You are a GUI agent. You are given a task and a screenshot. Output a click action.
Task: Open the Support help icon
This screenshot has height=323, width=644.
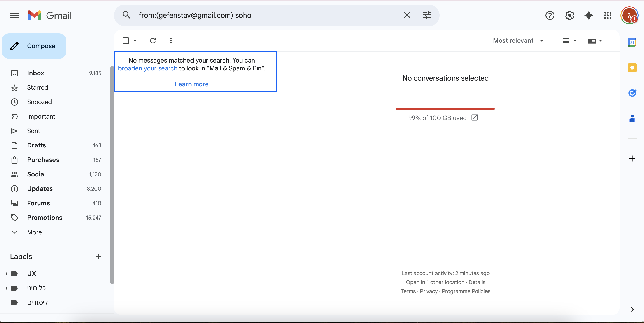[x=550, y=16]
